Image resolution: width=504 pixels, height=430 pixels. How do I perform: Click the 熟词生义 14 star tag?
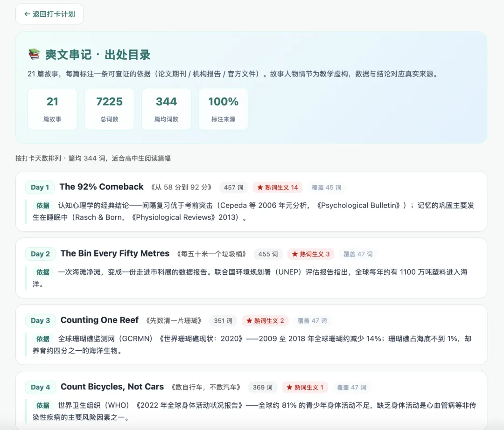pos(278,187)
